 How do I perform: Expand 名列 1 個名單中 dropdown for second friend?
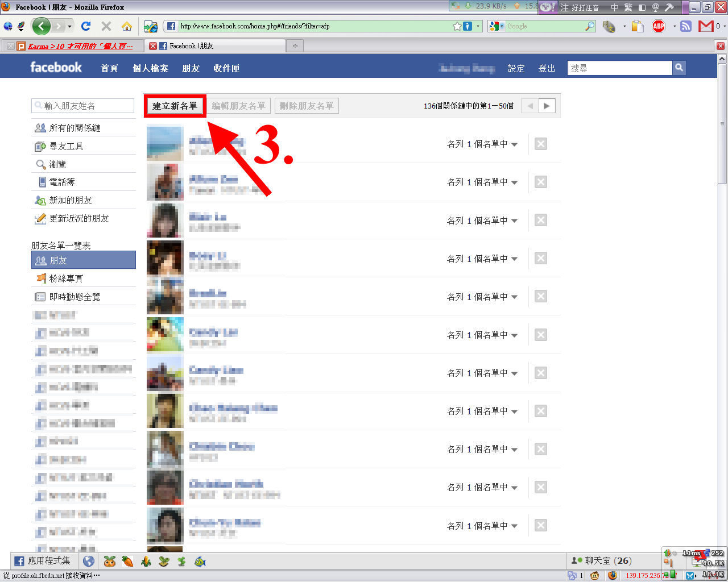point(482,182)
